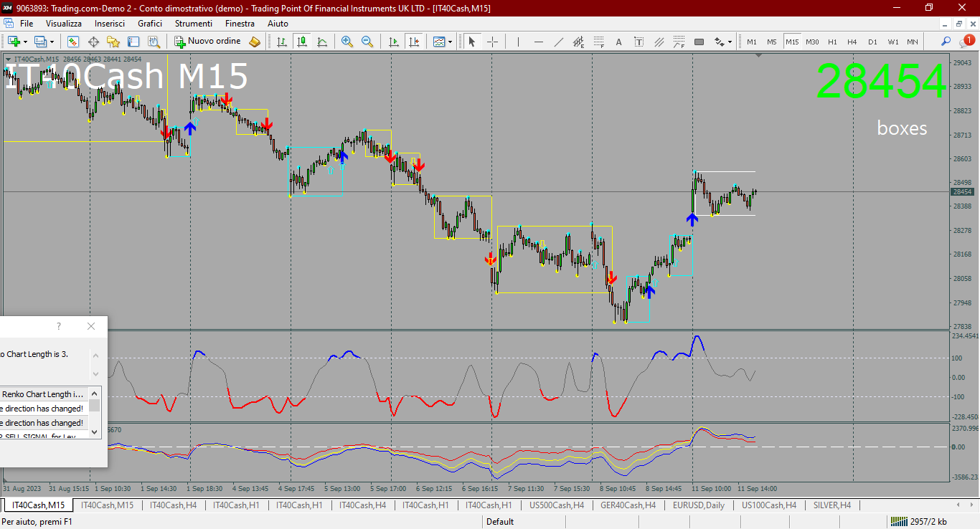Open the Arrows objects icon
The width and height of the screenshot is (980, 529).
[719, 42]
